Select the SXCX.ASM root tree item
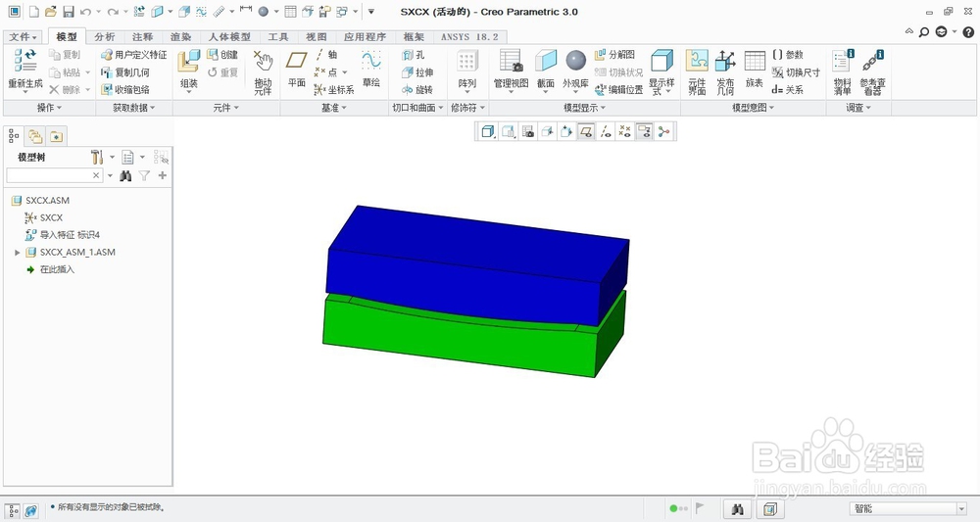 pos(40,201)
